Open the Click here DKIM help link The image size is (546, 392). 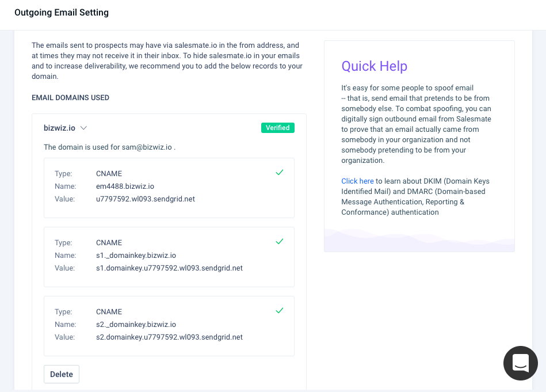point(357,181)
